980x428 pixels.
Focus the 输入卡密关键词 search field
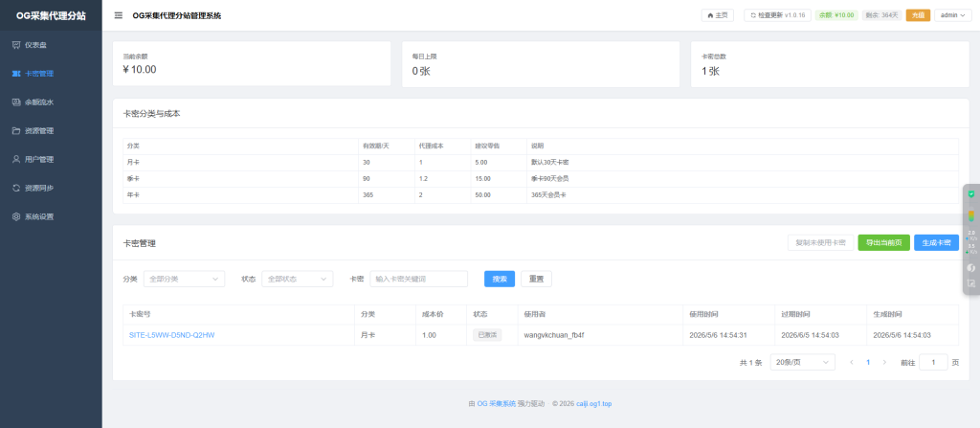tap(419, 279)
